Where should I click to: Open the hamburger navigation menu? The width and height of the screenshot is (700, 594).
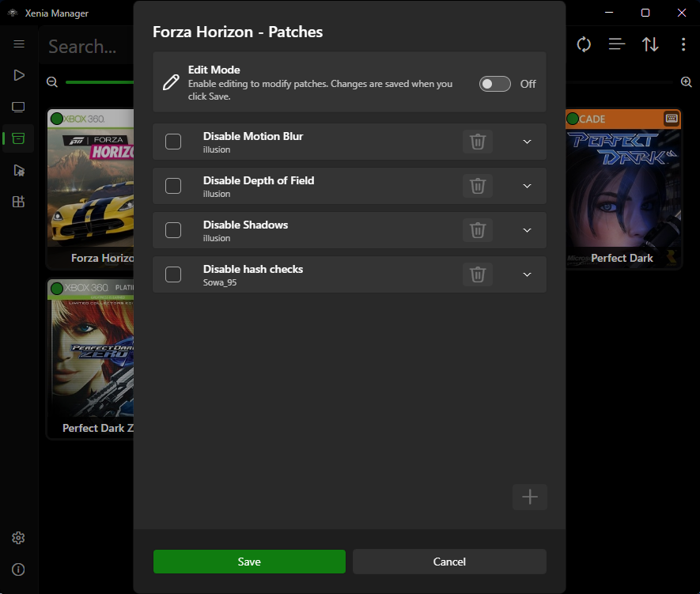19,44
